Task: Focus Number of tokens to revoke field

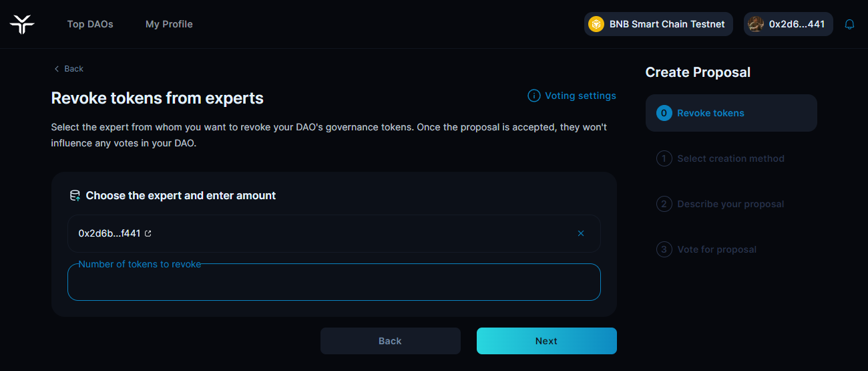Action: 334,284
